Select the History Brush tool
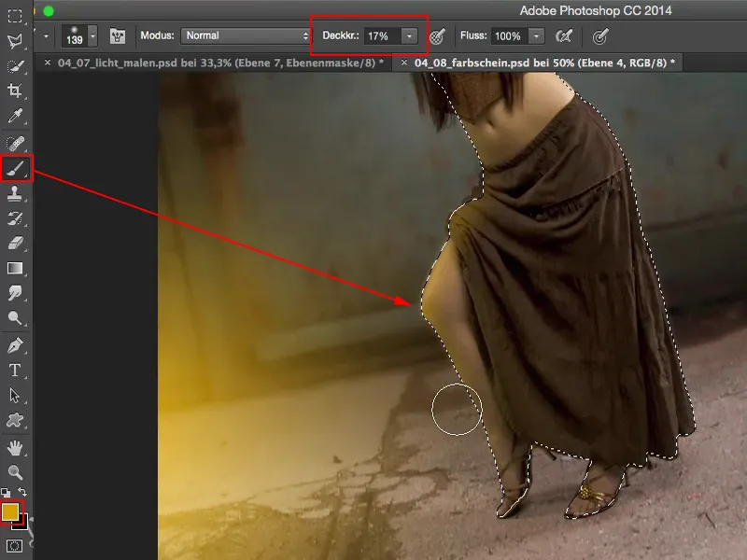This screenshot has height=560, width=747. [x=15, y=218]
